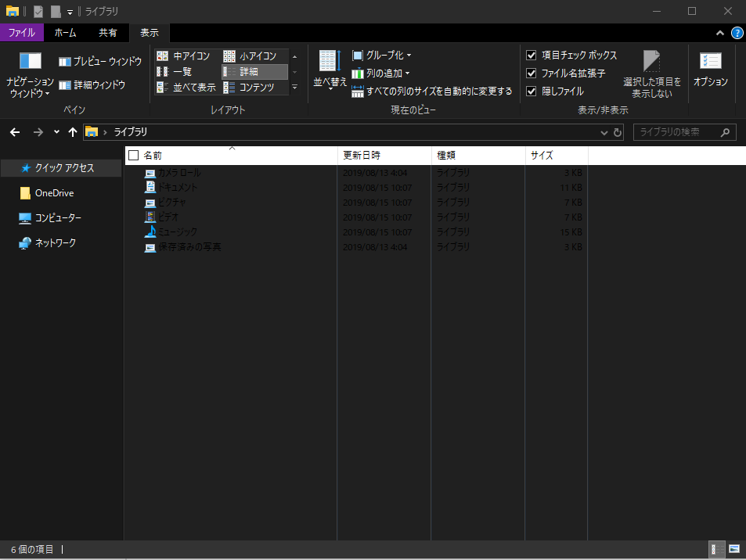Image resolution: width=746 pixels, height=560 pixels.
Task: Expand the layout gallery more arrow
Action: pyautogui.click(x=294, y=87)
